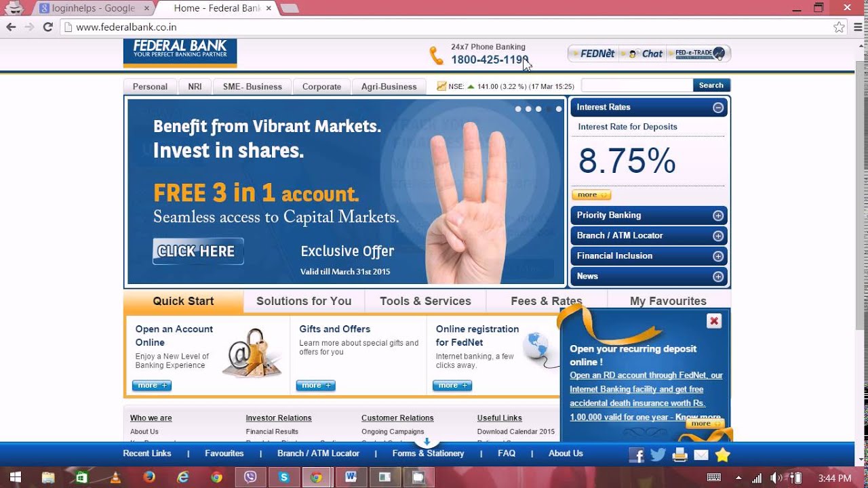Image resolution: width=868 pixels, height=488 pixels.
Task: Click more button under Interest Rate for Deposits
Action: pyautogui.click(x=591, y=195)
